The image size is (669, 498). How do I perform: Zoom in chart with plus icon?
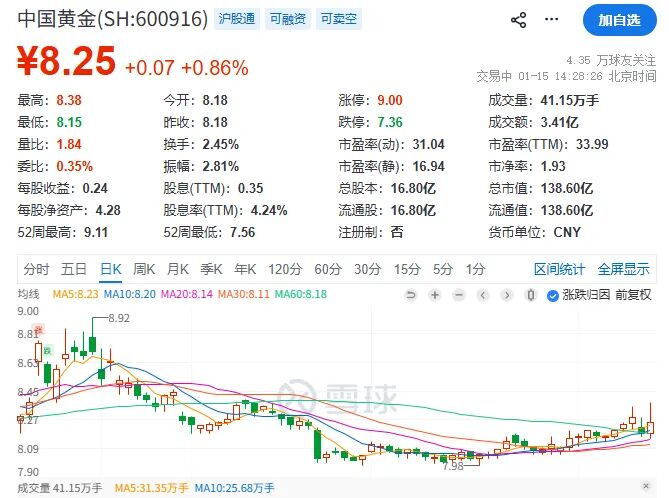pos(435,295)
